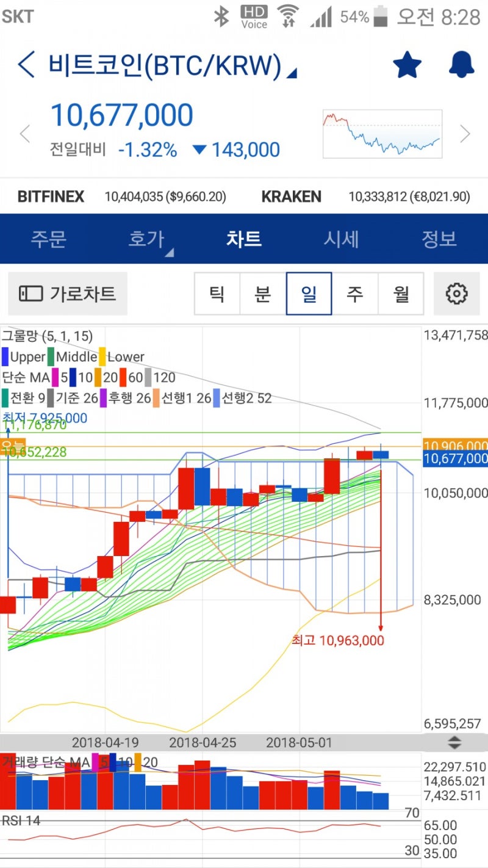The image size is (488, 868).
Task: Add BTC/KRW to favorites via star icon
Action: coord(407,63)
